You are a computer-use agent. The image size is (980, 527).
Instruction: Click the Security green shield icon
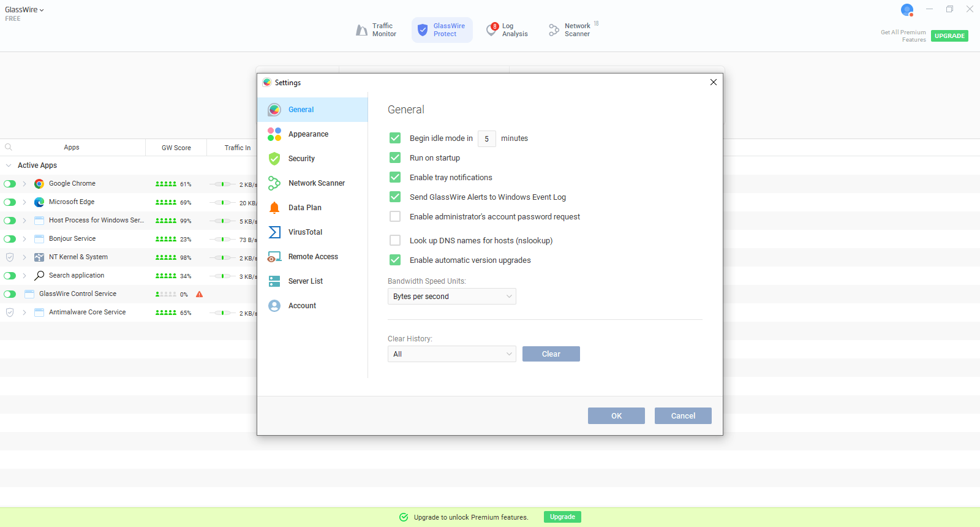coord(274,159)
